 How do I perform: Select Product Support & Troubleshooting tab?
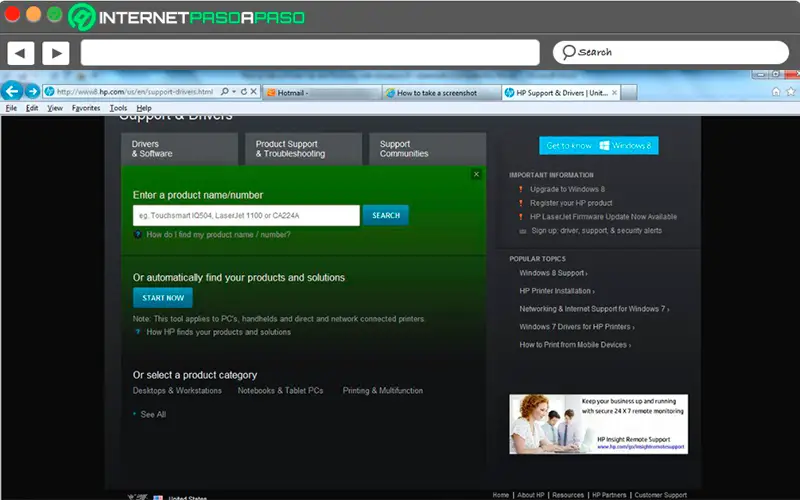coord(304,149)
